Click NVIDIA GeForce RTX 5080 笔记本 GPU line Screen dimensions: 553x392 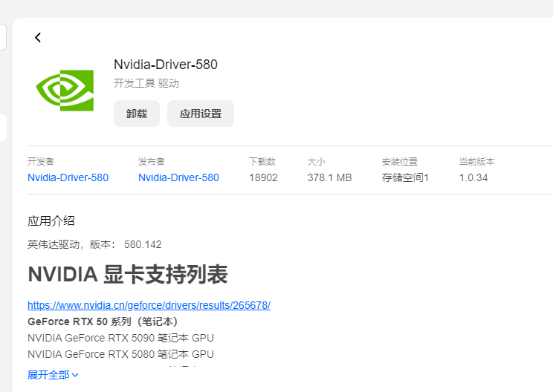[x=120, y=354]
